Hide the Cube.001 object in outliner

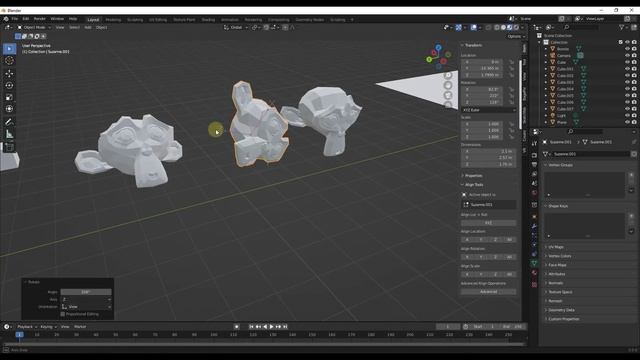(627, 69)
